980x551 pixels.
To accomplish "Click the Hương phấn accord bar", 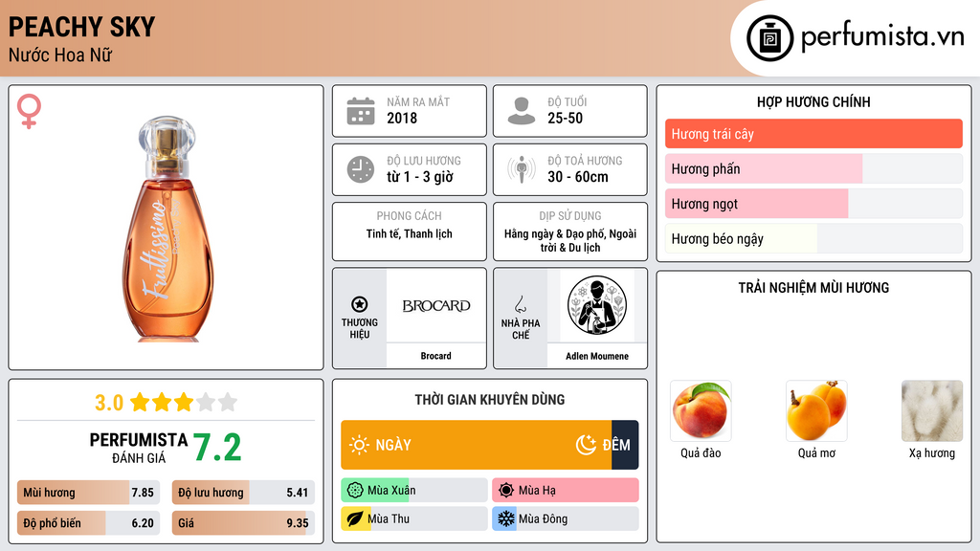I will 813,168.
